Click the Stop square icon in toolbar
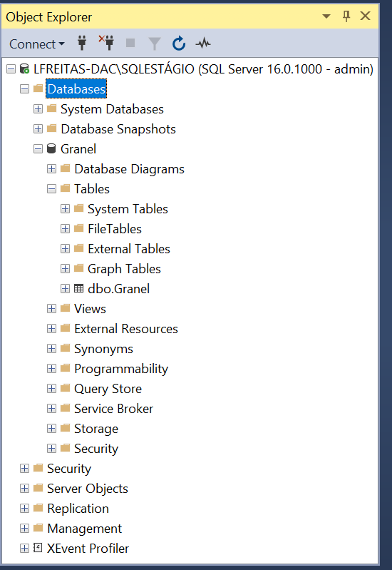This screenshot has width=392, height=570. (x=130, y=44)
